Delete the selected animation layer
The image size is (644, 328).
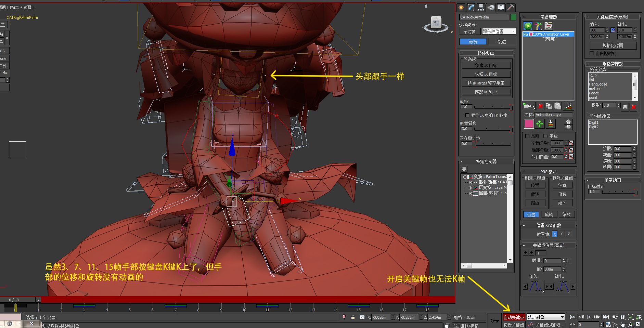540,106
